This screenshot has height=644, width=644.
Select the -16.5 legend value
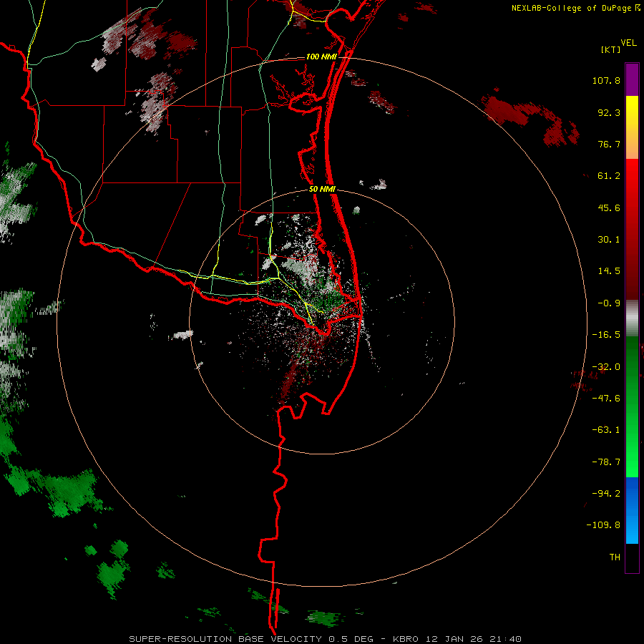pyautogui.click(x=606, y=335)
